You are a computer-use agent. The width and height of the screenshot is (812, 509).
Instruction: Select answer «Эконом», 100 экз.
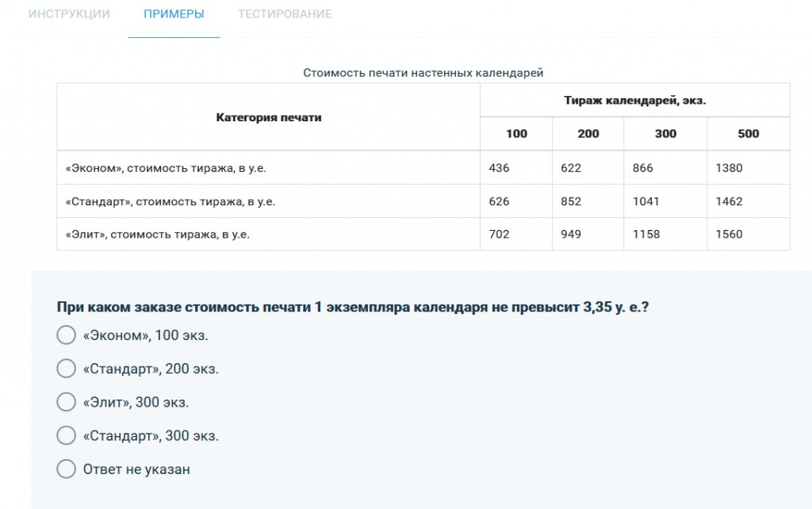pyautogui.click(x=67, y=335)
